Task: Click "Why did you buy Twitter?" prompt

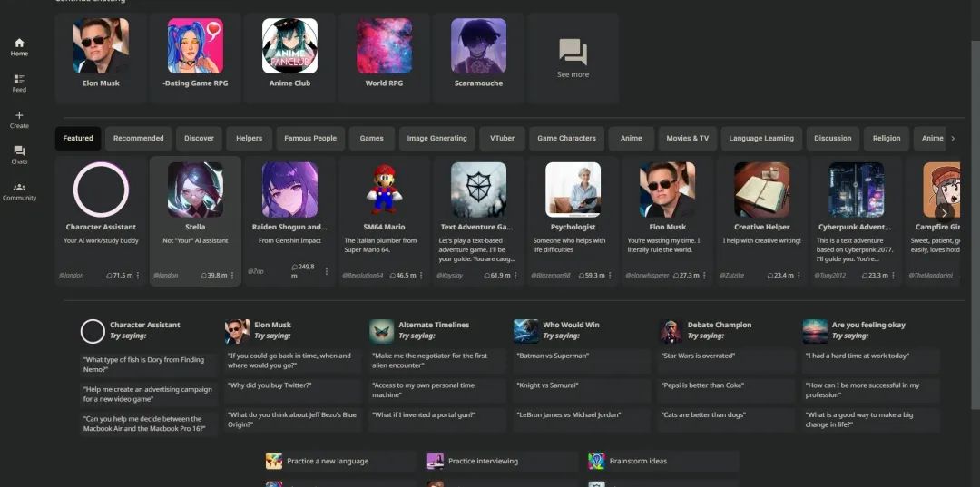Action: point(269,385)
